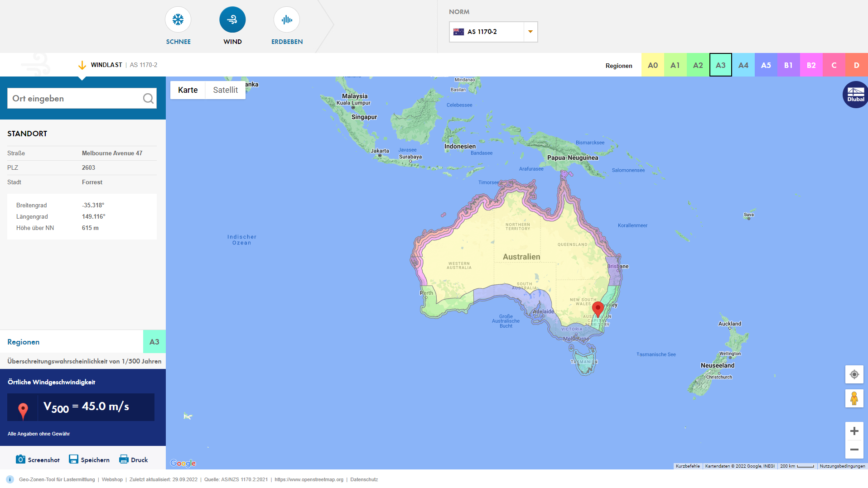Open the Datenschutz privacy link
Screen dimensions: 868x488
point(364,479)
